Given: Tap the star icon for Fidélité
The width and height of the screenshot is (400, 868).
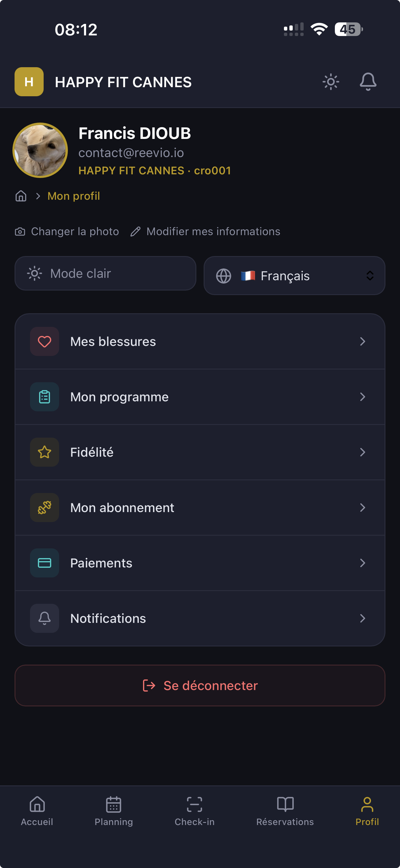Looking at the screenshot, I should [45, 452].
